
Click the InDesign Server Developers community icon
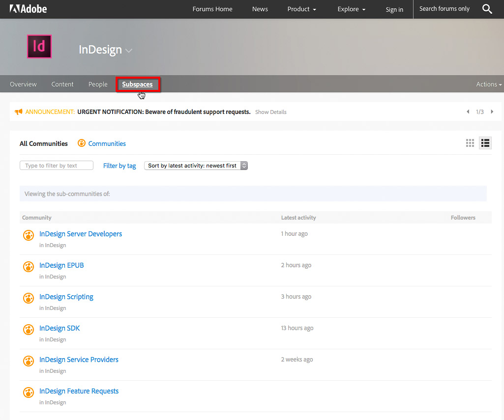pyautogui.click(x=29, y=235)
